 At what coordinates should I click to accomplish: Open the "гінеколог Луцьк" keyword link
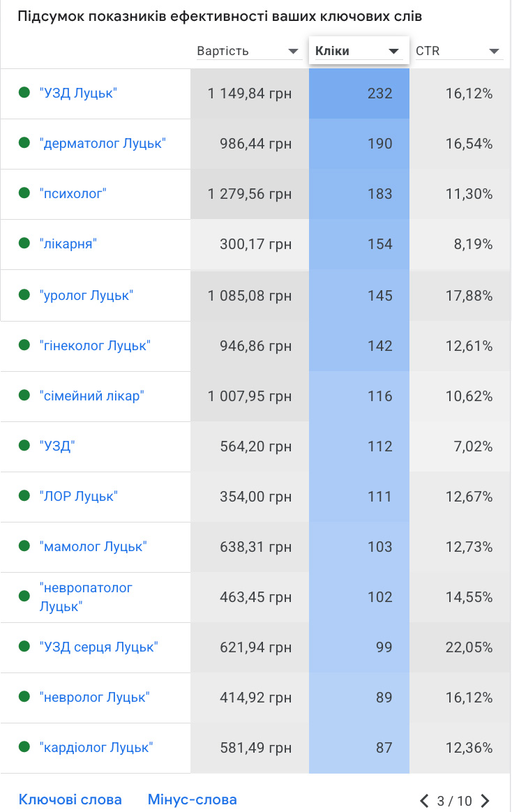pos(95,345)
